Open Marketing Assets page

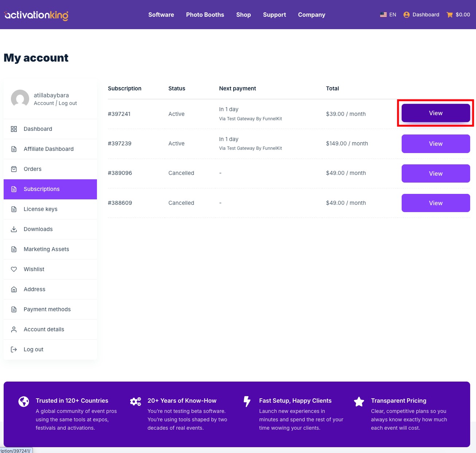[46, 249]
